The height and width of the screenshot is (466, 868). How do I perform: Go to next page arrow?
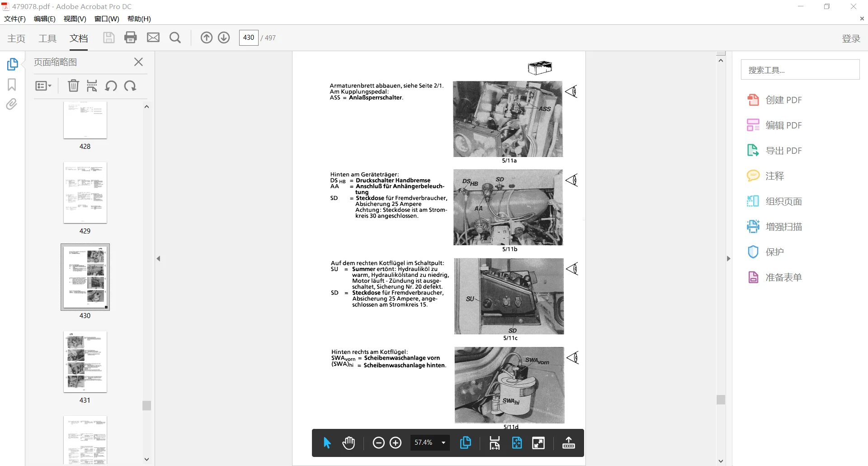224,38
